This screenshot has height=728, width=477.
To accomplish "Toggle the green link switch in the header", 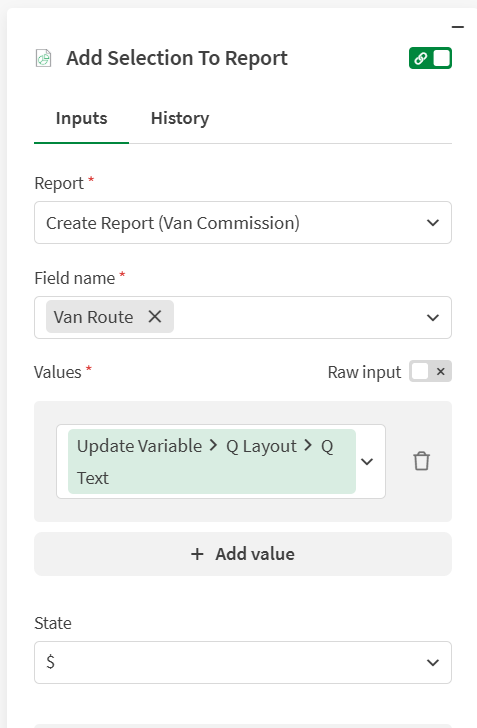I will click(x=430, y=58).
